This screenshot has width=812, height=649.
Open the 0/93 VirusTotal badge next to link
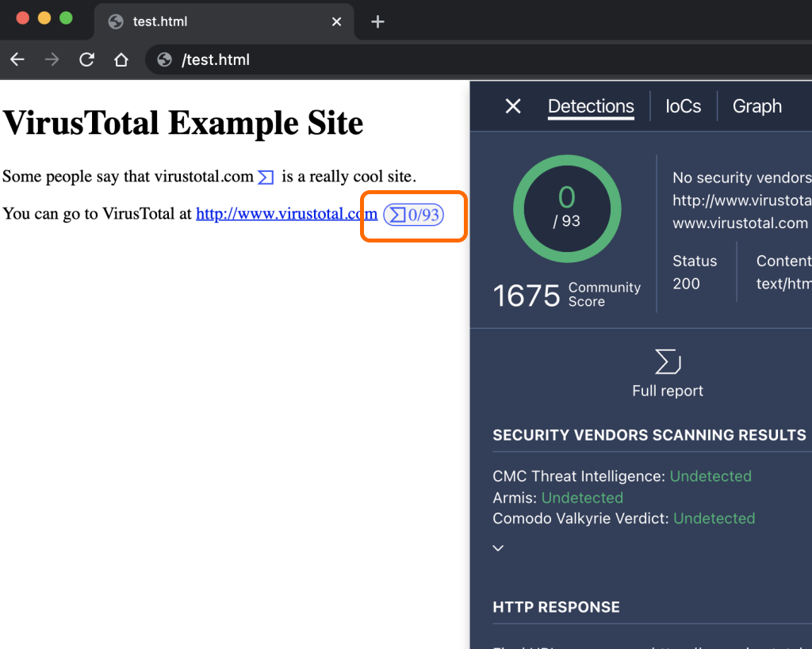click(x=413, y=215)
